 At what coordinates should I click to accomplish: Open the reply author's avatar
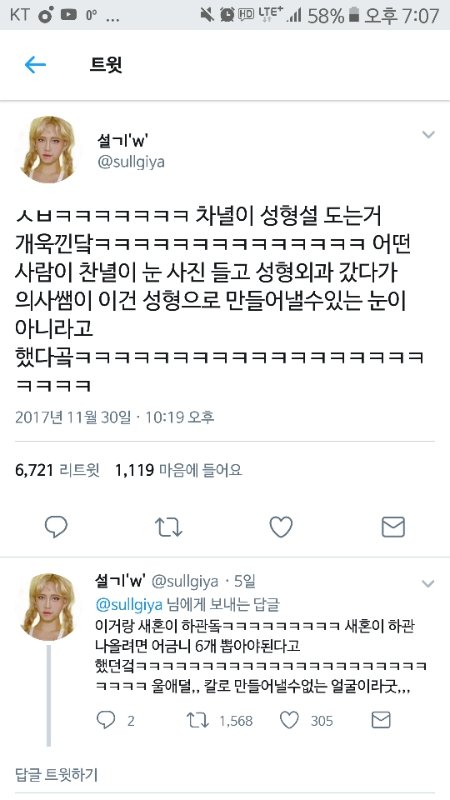(47, 607)
